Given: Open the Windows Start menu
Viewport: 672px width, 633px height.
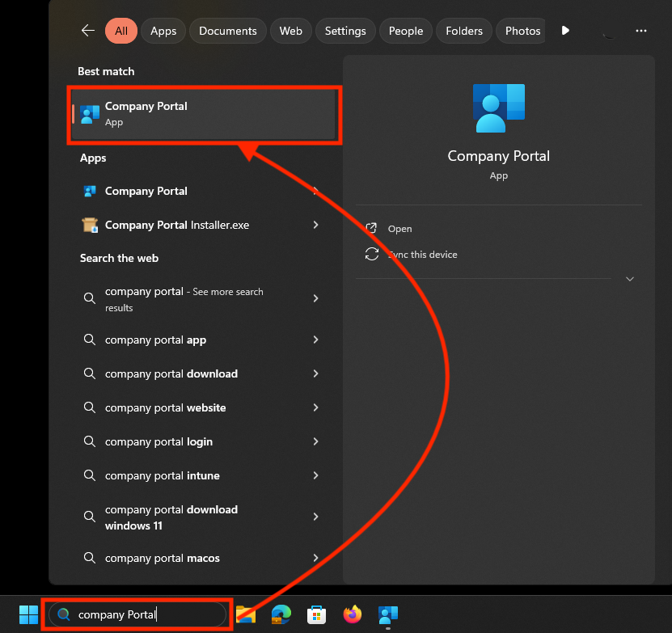Looking at the screenshot, I should tap(29, 614).
